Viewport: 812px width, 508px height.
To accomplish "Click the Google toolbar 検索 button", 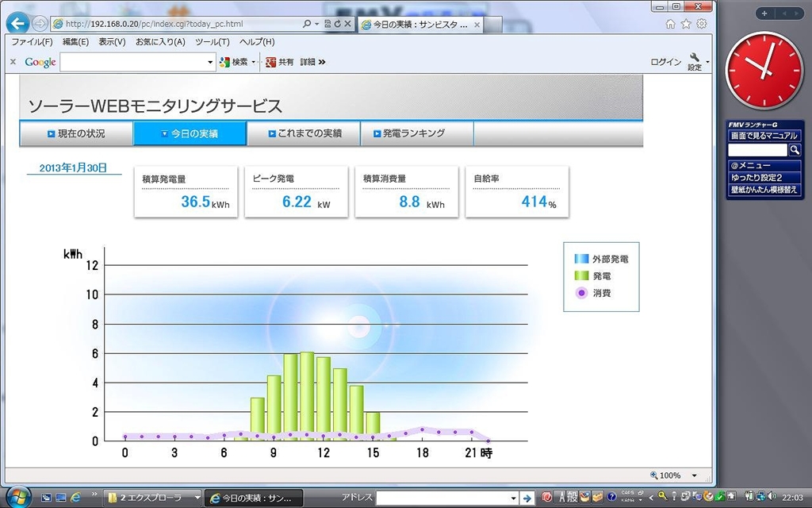I will (234, 62).
